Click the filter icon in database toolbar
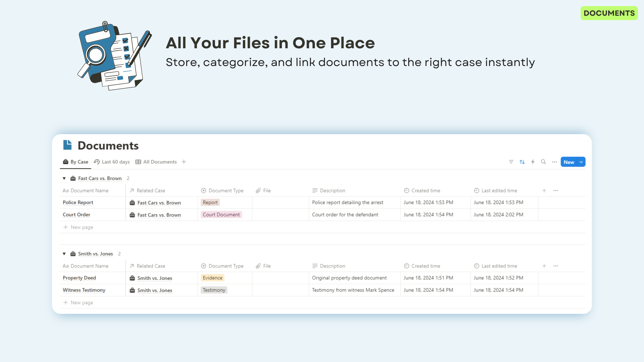Viewport: 644px width, 362px height. (x=511, y=162)
